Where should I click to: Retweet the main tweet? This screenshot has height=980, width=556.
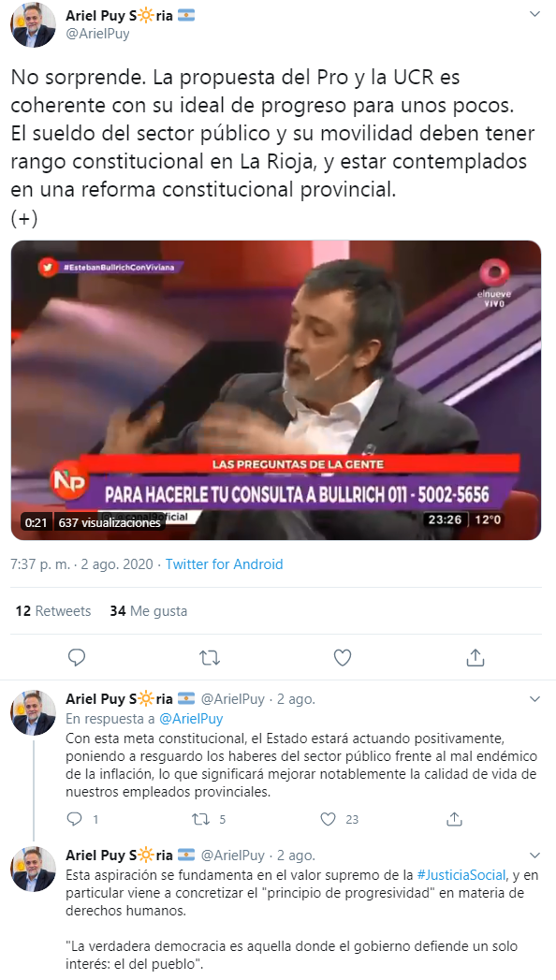pyautogui.click(x=210, y=657)
